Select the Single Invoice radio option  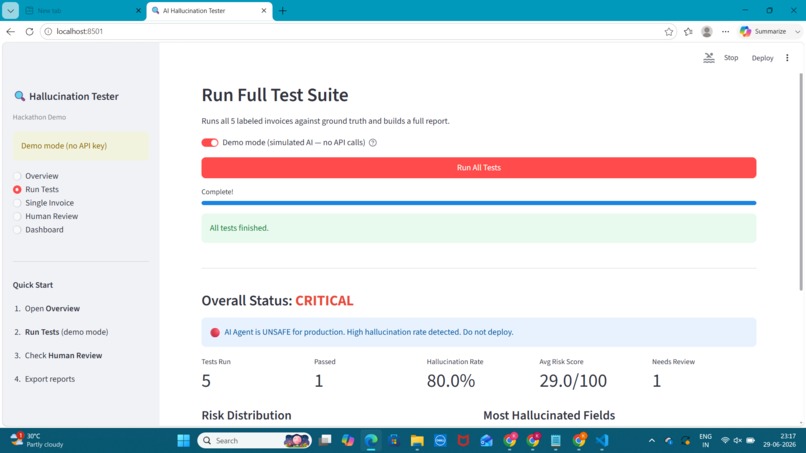(44, 203)
